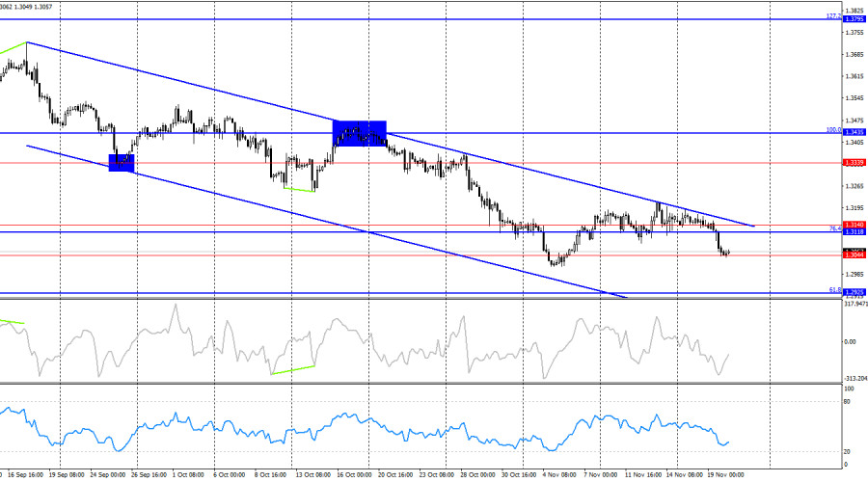
Task: Select the 1.3044 red price tag
Action: pos(854,255)
